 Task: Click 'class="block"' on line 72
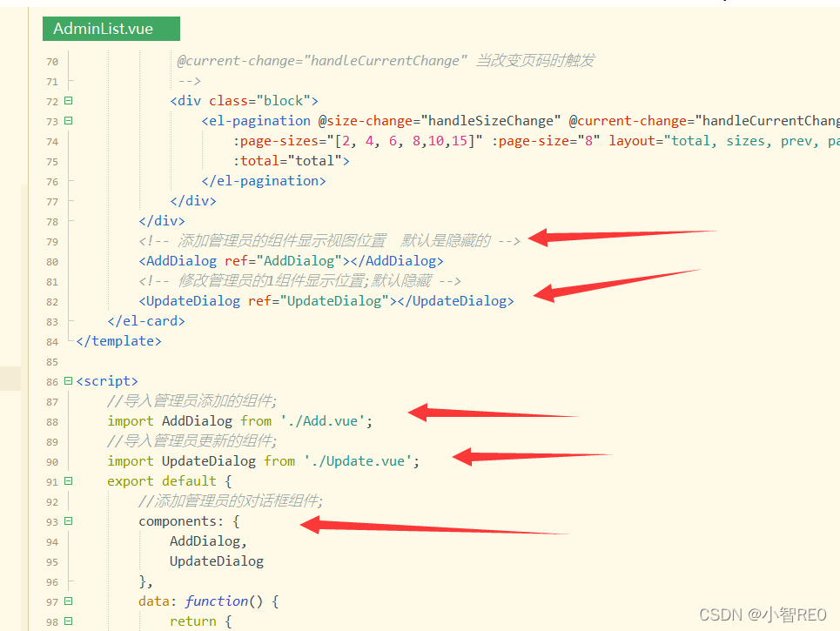pos(259,101)
